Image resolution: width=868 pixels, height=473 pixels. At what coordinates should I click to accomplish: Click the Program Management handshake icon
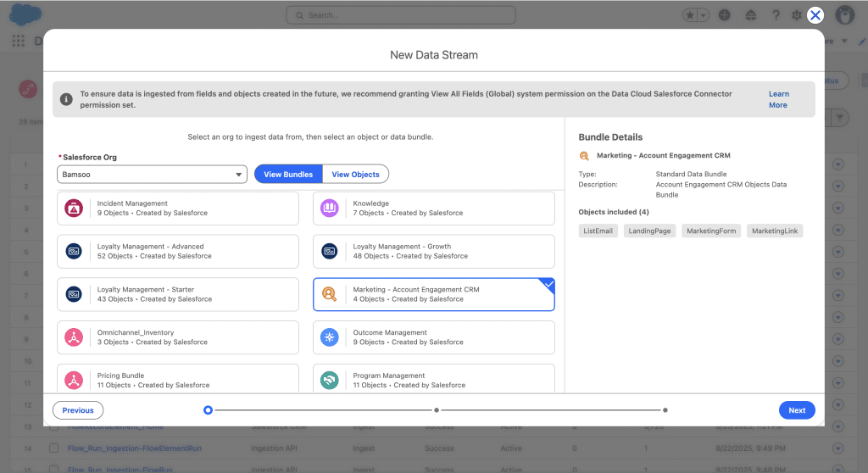330,381
